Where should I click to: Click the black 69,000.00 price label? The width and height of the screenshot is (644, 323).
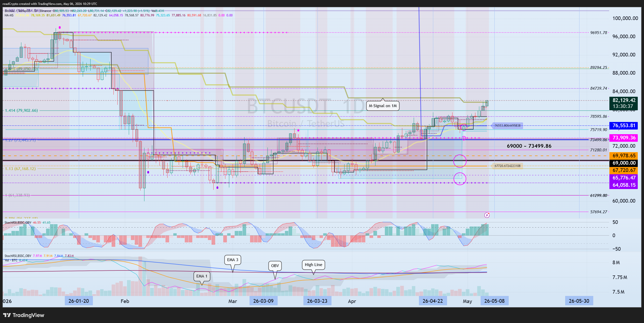pyautogui.click(x=623, y=163)
